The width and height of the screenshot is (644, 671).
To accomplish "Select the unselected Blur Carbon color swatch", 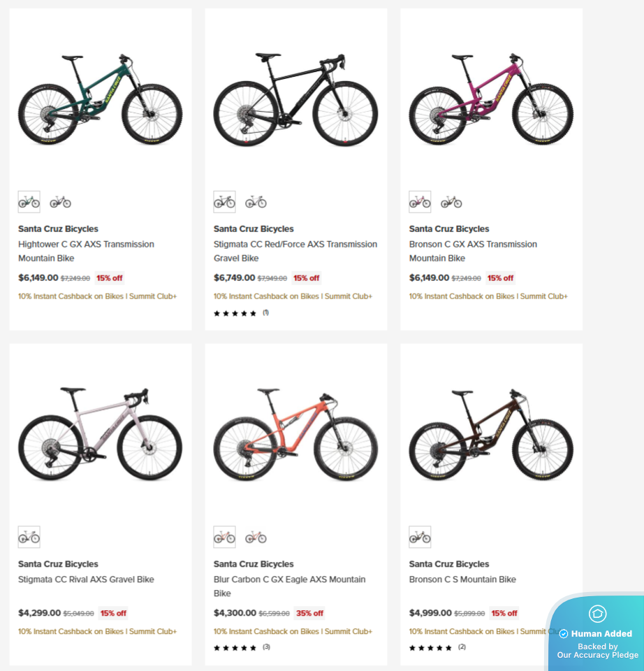I will [x=256, y=537].
